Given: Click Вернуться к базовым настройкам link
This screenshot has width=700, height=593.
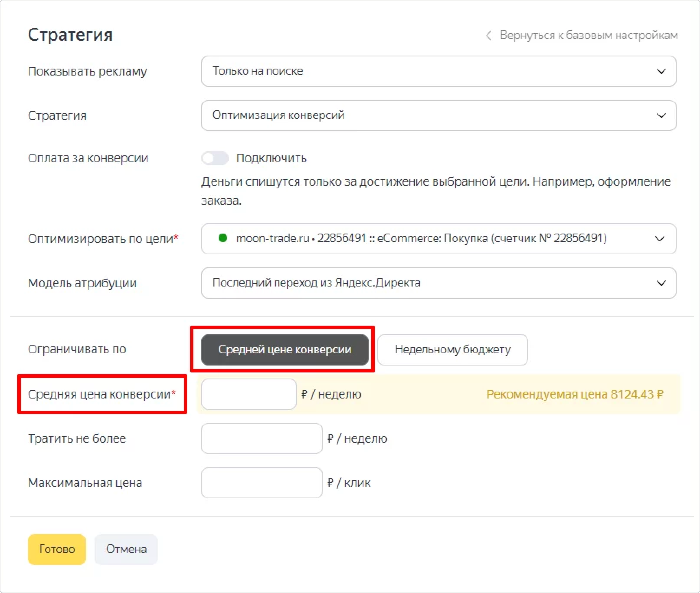Looking at the screenshot, I should tap(589, 35).
